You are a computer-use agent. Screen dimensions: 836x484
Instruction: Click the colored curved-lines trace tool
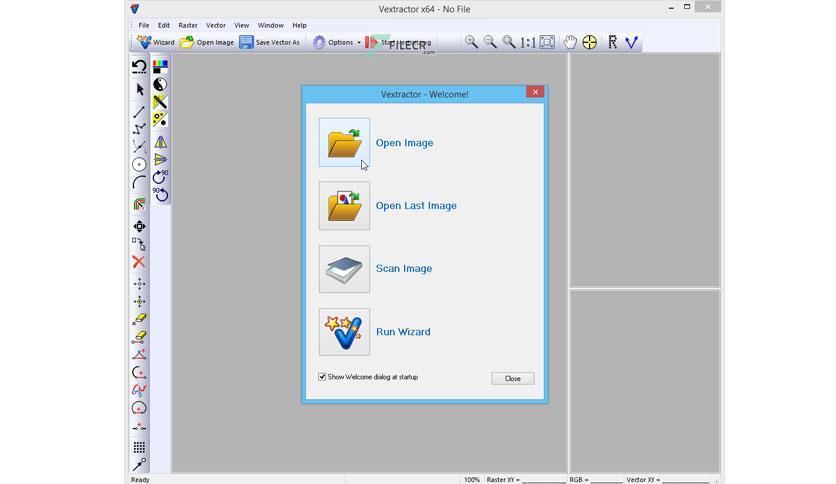pyautogui.click(x=139, y=204)
